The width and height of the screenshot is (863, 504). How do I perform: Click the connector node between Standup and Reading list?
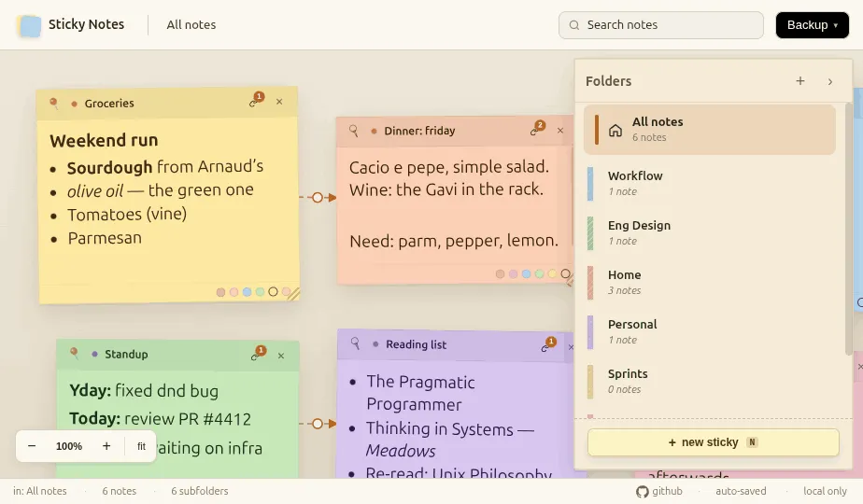(x=318, y=424)
